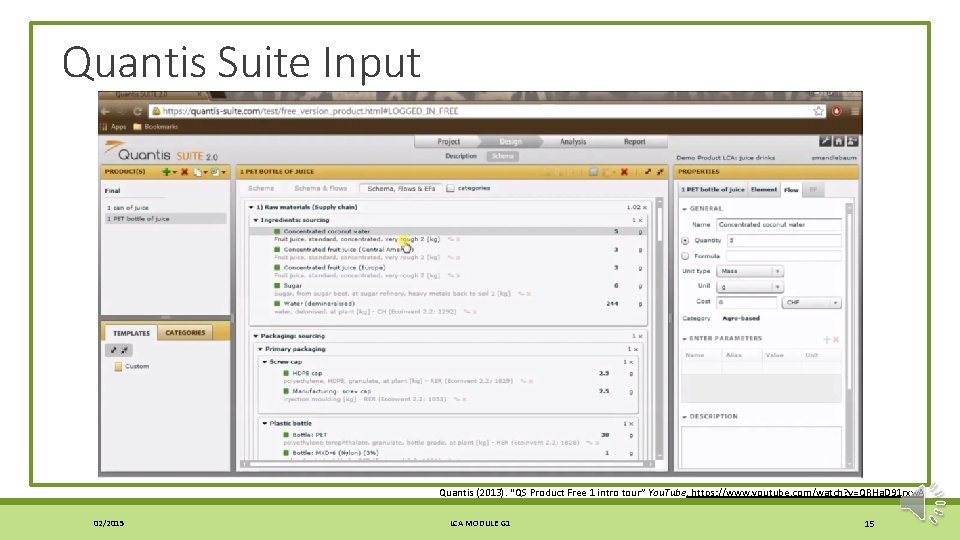Image resolution: width=960 pixels, height=540 pixels.
Task: Select Concentrated fruit juice (Europe) row
Action: click(x=447, y=268)
